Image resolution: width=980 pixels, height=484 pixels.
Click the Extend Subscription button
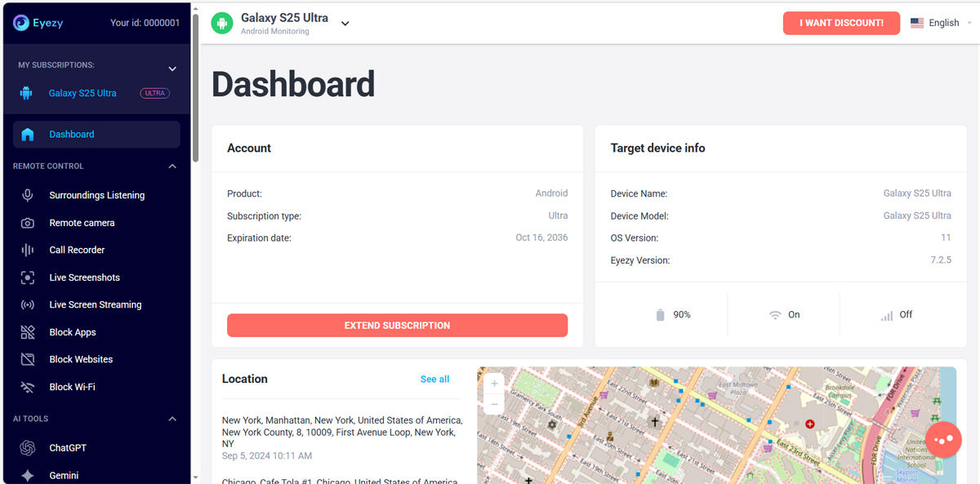397,325
